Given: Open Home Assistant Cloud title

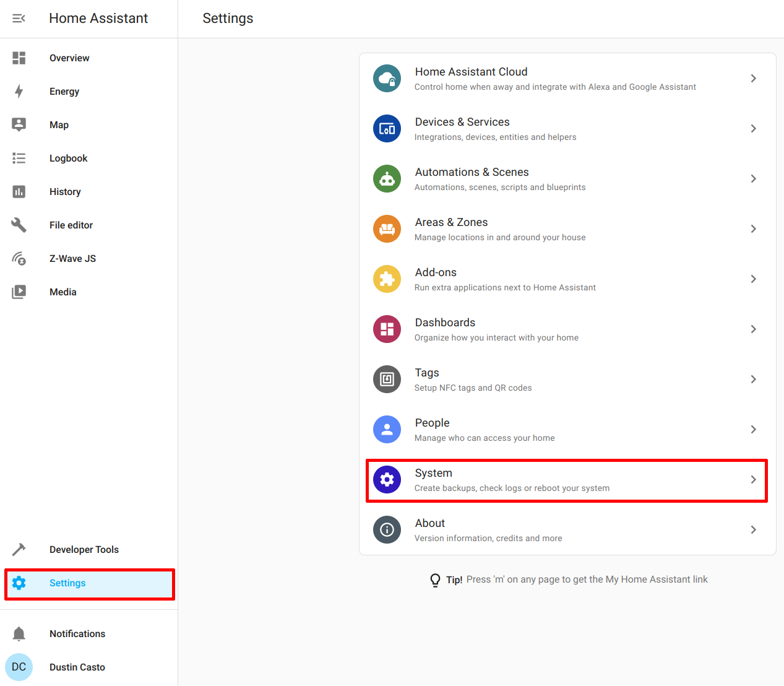Looking at the screenshot, I should pyautogui.click(x=472, y=72).
